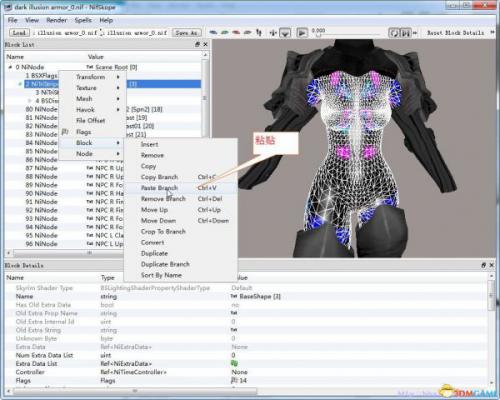This screenshot has width=500, height=400.
Task: Select Insert in Block submenu
Action: pos(181,144)
